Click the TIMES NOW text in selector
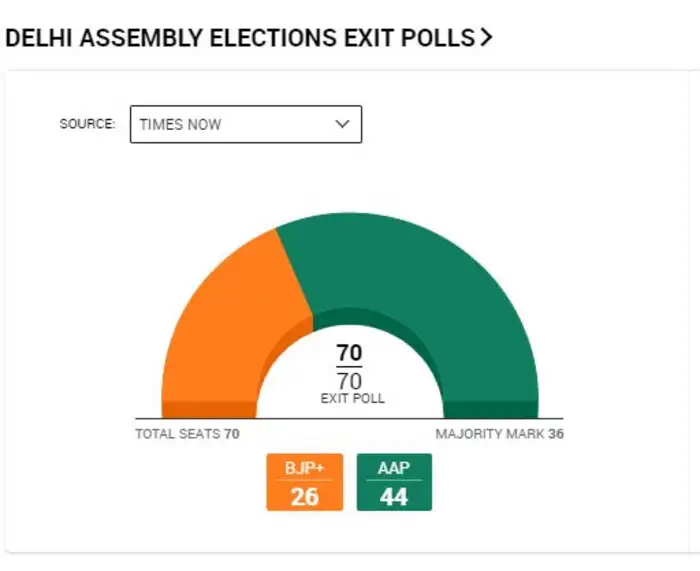 pos(181,124)
